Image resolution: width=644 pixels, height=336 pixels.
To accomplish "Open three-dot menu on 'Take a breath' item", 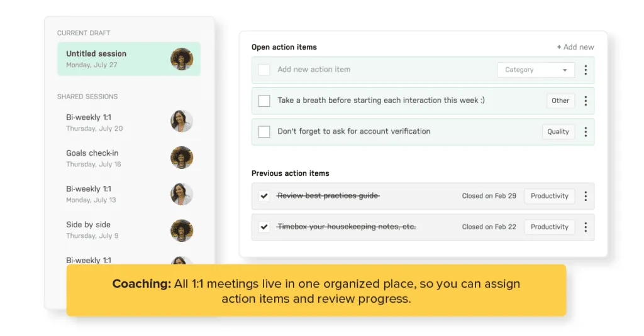I will [585, 100].
